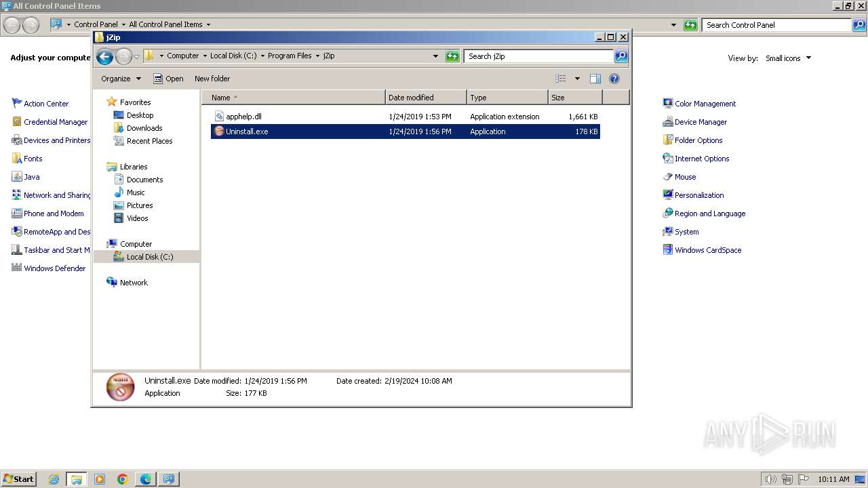
Task: Expand All Control Panel Items breadcrumb arrow
Action: click(x=208, y=24)
